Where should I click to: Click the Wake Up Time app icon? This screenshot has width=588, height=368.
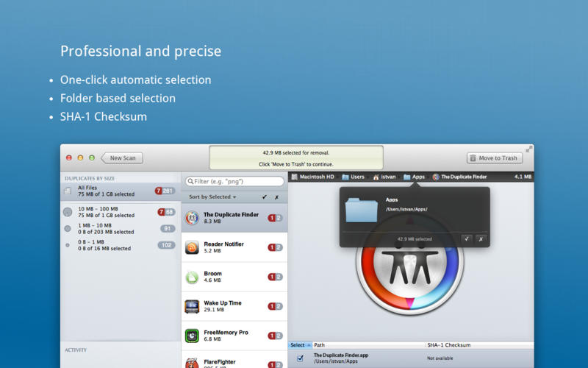(192, 306)
